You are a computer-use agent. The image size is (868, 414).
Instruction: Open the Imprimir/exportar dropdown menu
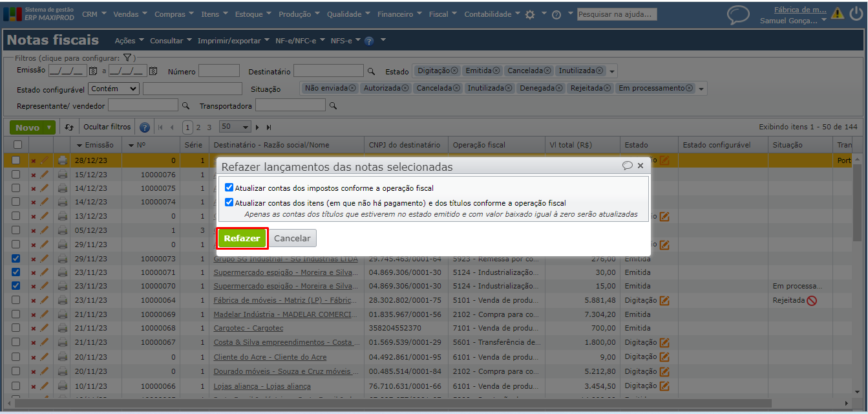[x=233, y=41]
